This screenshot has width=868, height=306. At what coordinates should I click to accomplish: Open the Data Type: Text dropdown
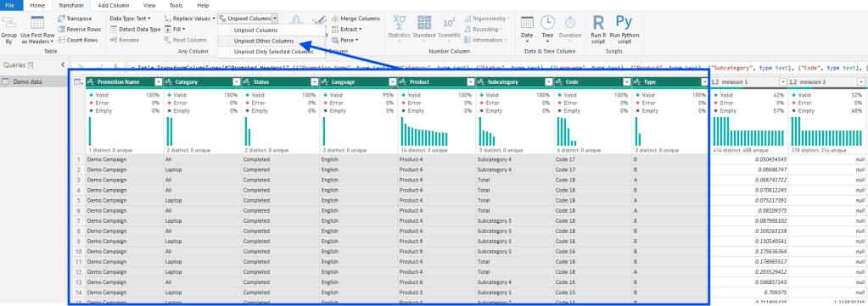coord(130,19)
